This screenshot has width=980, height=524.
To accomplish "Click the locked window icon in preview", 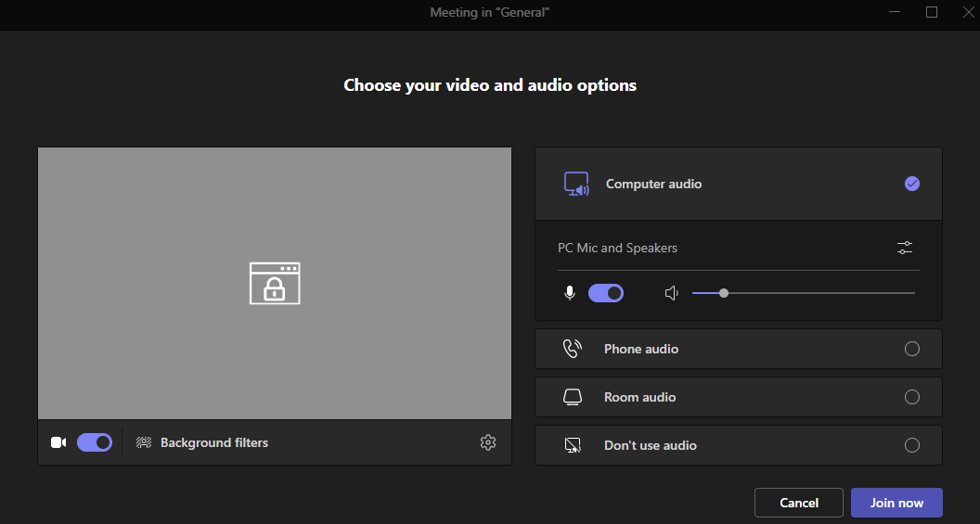I will 275,283.
